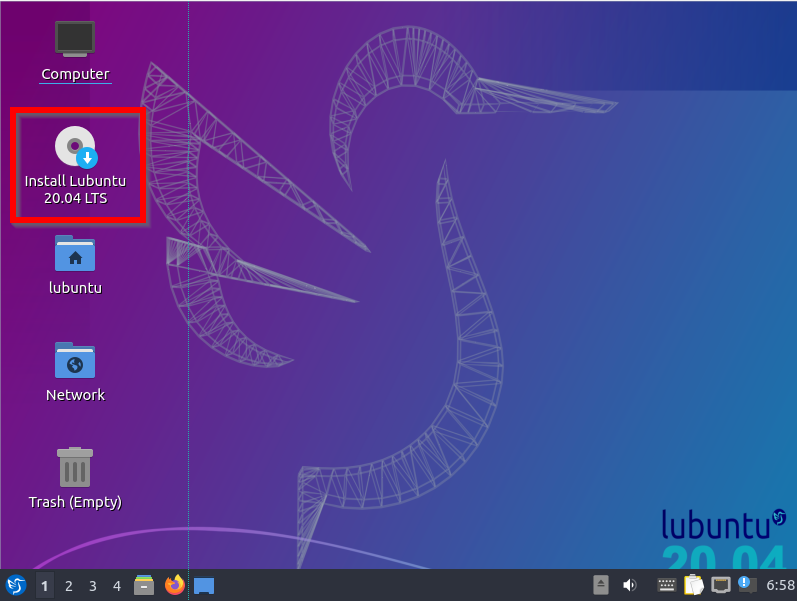The width and height of the screenshot is (797, 601).
Task: Open the update notification tray icon
Action: [x=747, y=585]
